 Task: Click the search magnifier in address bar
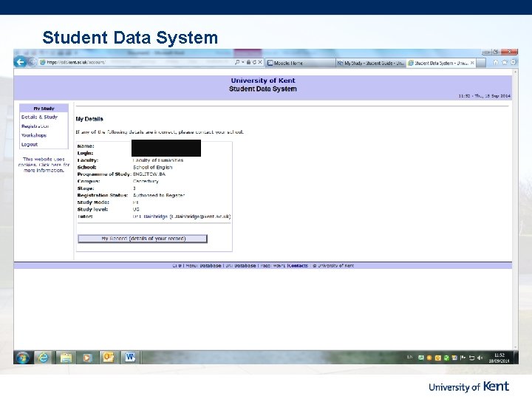point(237,62)
